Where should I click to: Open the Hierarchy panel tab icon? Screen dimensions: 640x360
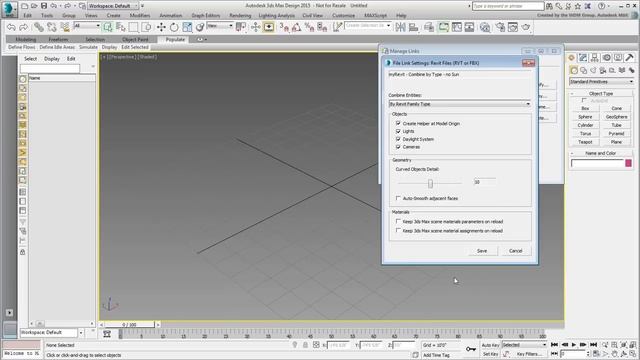595,58
